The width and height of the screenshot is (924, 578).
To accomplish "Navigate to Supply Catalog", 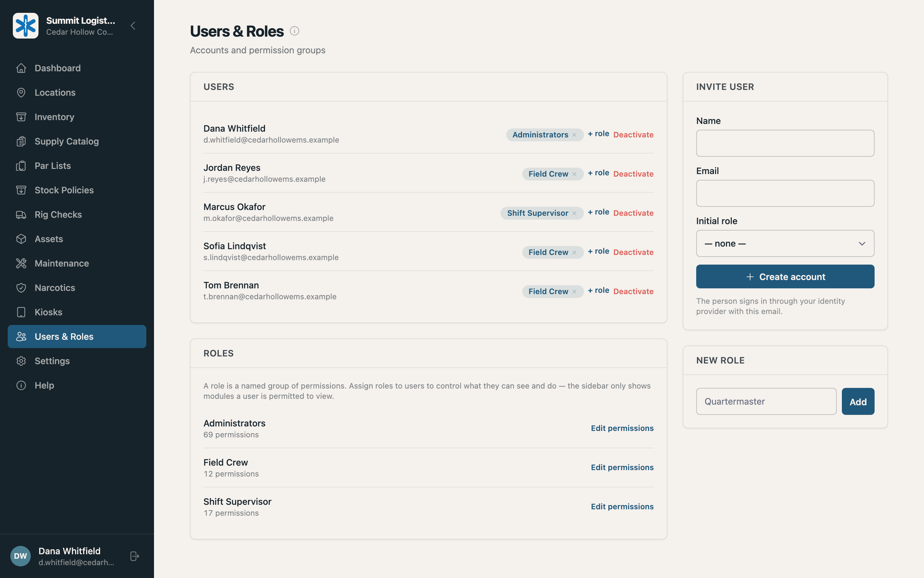I will click(77, 141).
